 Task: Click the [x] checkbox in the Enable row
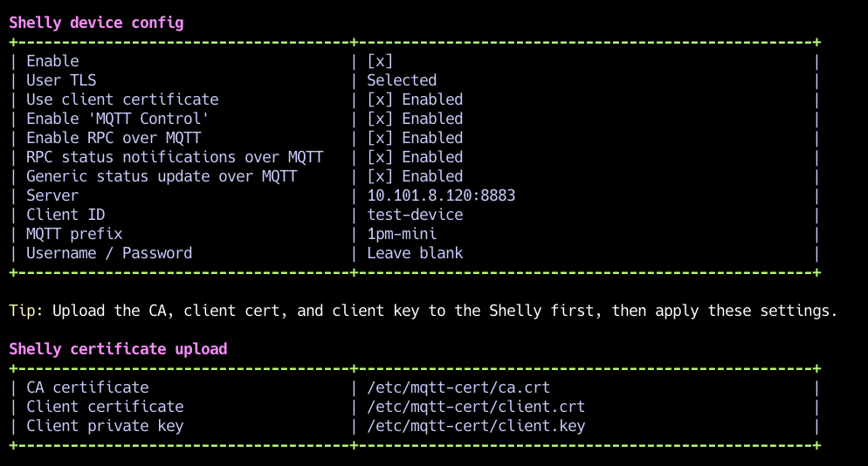pyautogui.click(x=380, y=61)
